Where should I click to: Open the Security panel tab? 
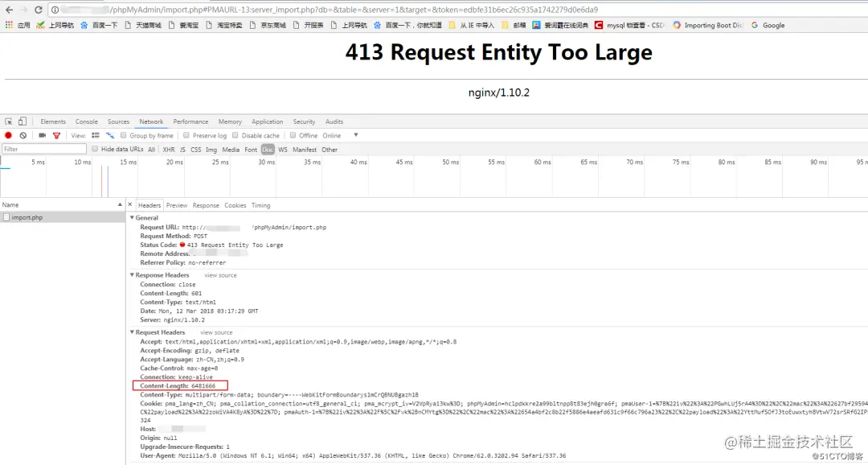(x=304, y=121)
